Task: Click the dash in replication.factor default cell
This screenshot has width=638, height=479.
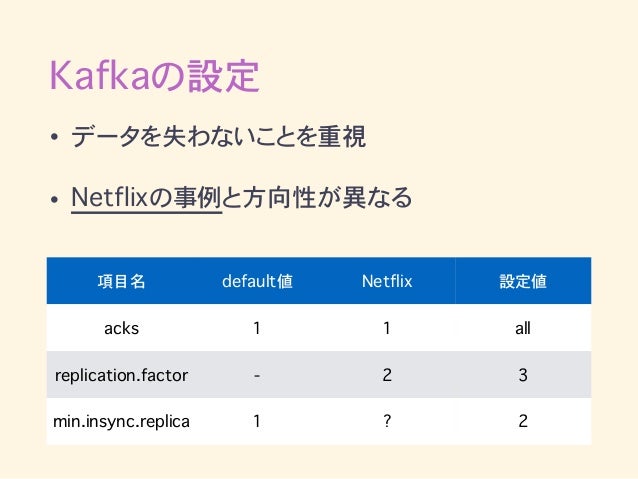Action: tap(257, 375)
